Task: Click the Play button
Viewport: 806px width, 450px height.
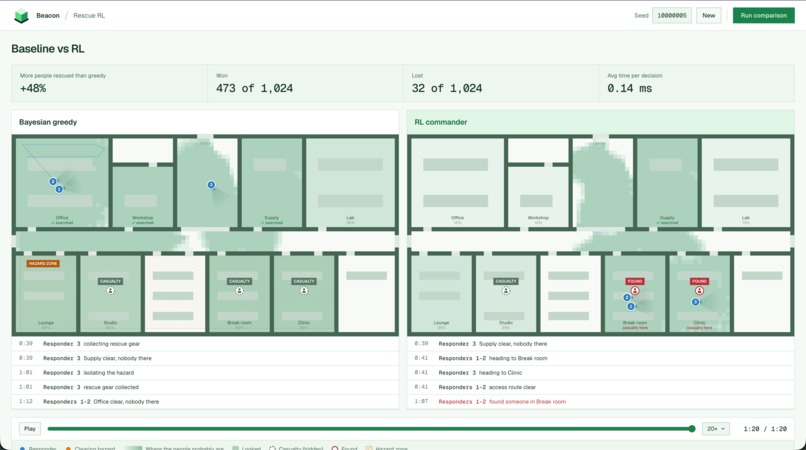Action: pyautogui.click(x=30, y=428)
